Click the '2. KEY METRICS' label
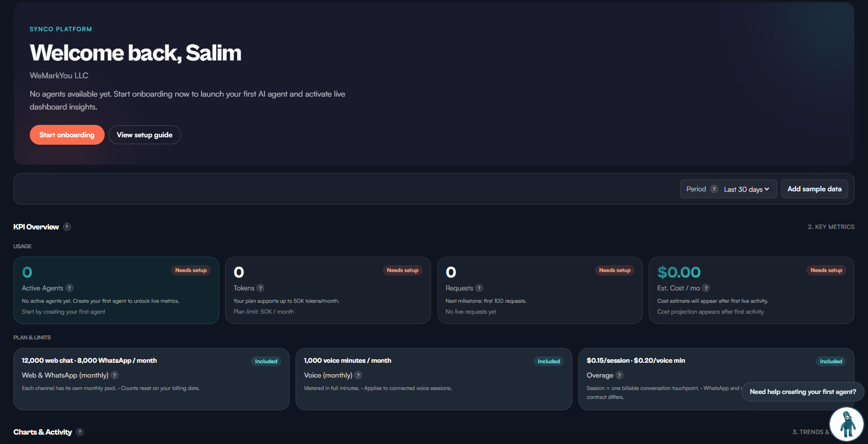 [831, 227]
